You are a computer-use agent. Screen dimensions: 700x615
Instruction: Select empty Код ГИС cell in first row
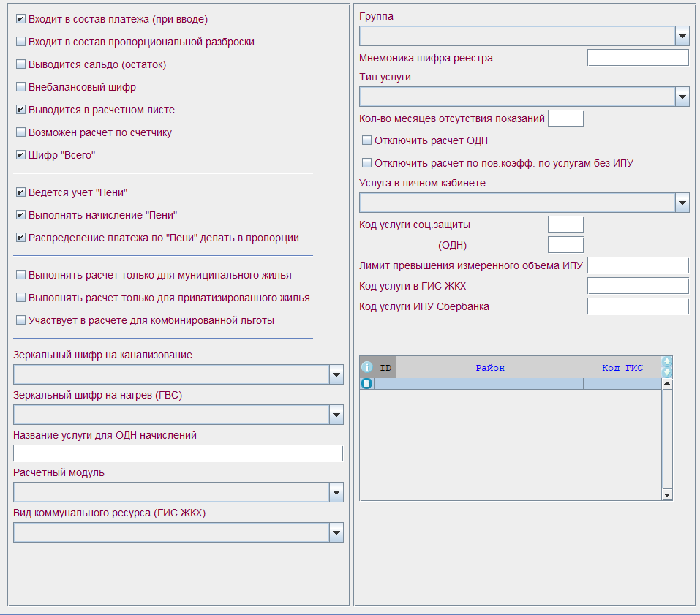622,384
